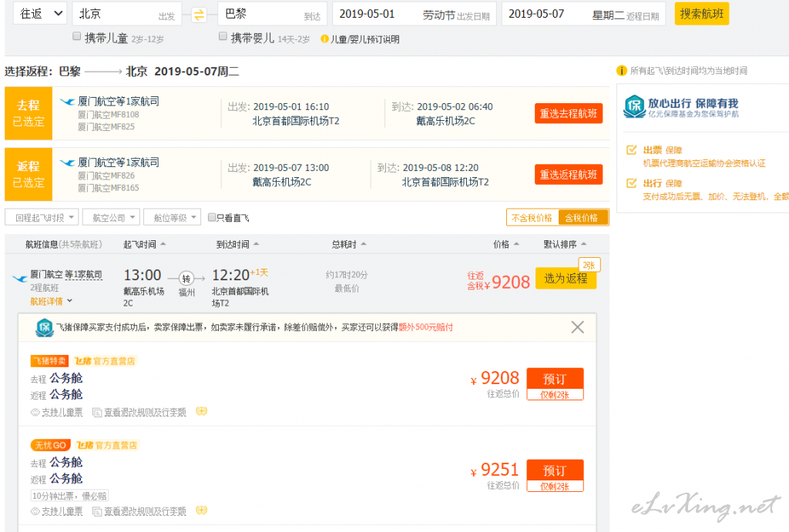
Task: Open the 舱位等级 filter dropdown
Action: tap(173, 217)
